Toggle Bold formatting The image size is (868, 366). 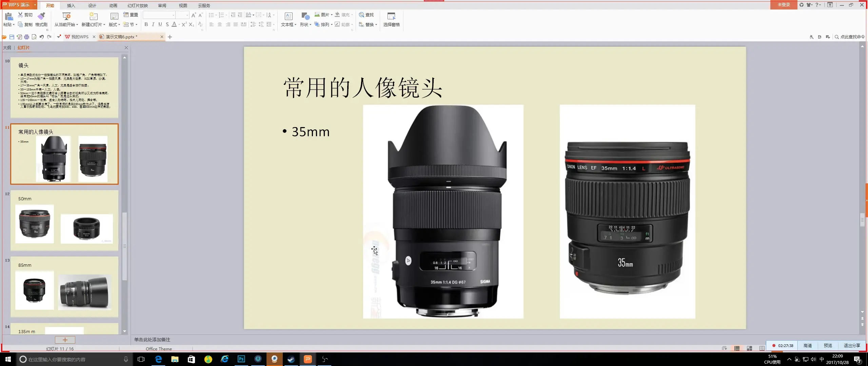pos(146,24)
